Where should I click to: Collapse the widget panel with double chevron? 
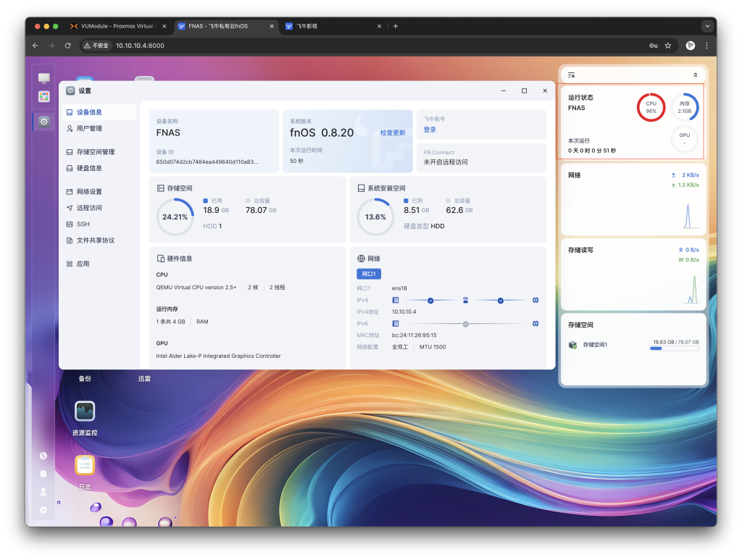click(x=695, y=75)
